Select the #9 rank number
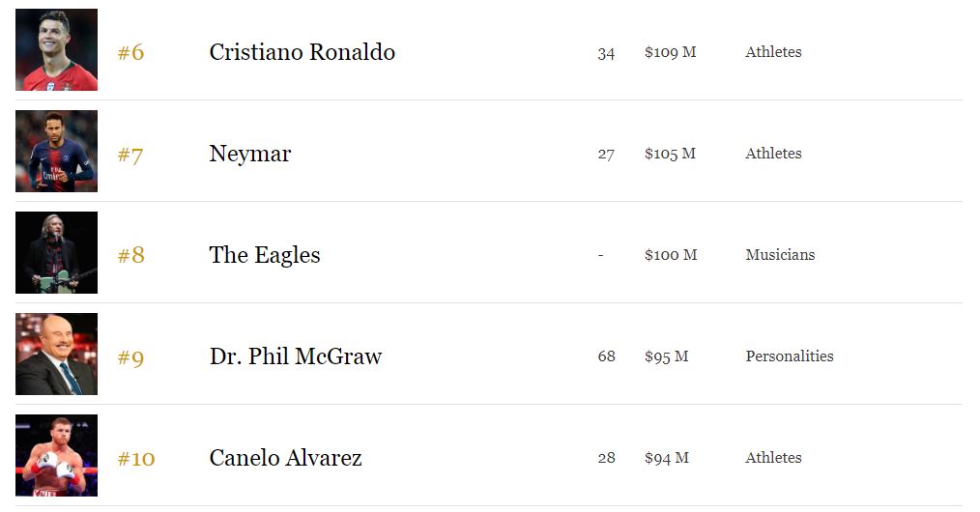 pos(130,357)
